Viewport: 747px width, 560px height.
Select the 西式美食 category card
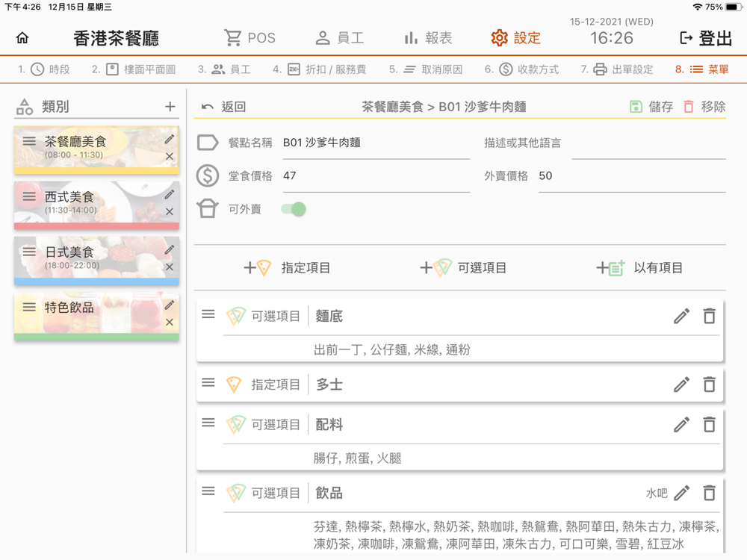[x=96, y=205]
